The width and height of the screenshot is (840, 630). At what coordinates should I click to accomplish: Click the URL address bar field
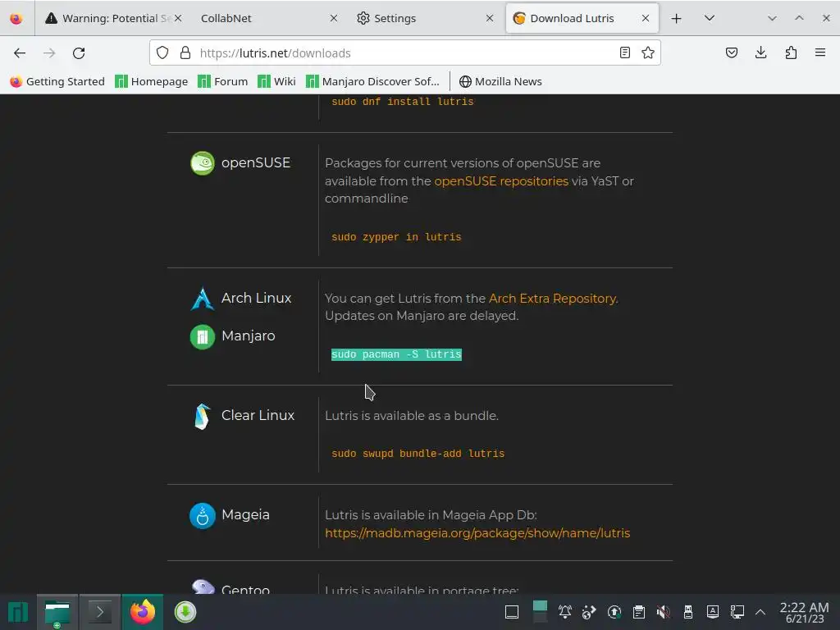point(404,53)
